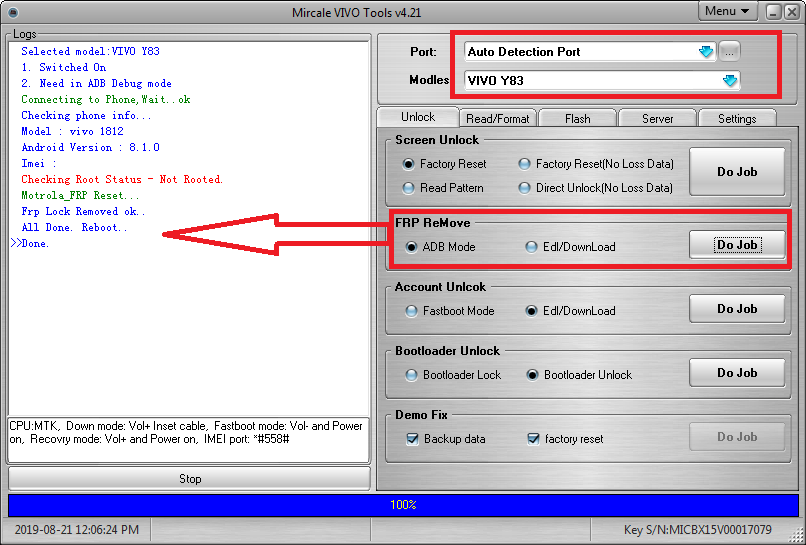Open the Server tab

(657, 119)
